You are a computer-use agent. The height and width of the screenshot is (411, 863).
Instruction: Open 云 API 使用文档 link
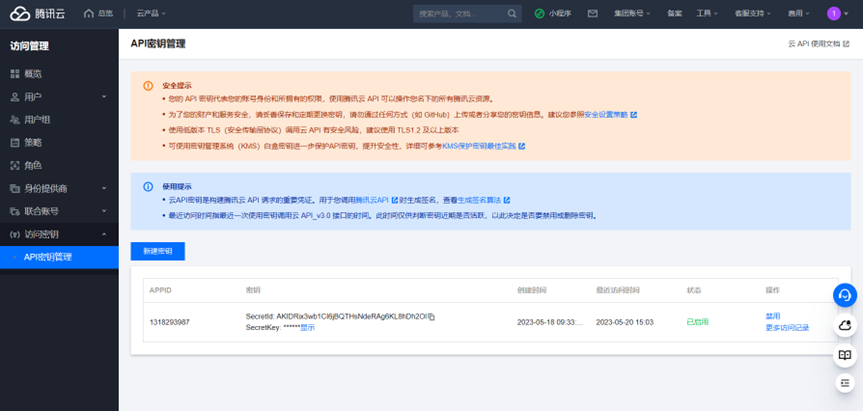pos(818,44)
